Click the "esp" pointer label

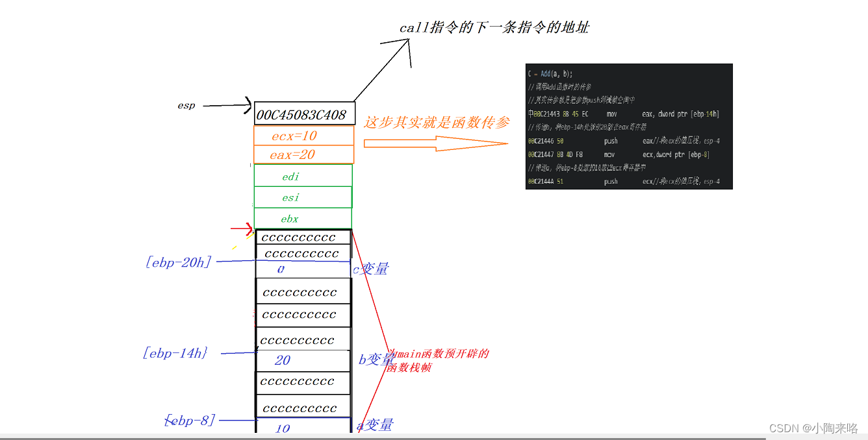pyautogui.click(x=186, y=105)
